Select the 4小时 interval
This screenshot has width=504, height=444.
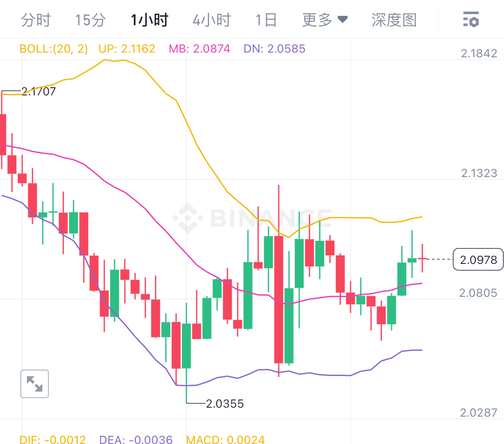coord(211,20)
